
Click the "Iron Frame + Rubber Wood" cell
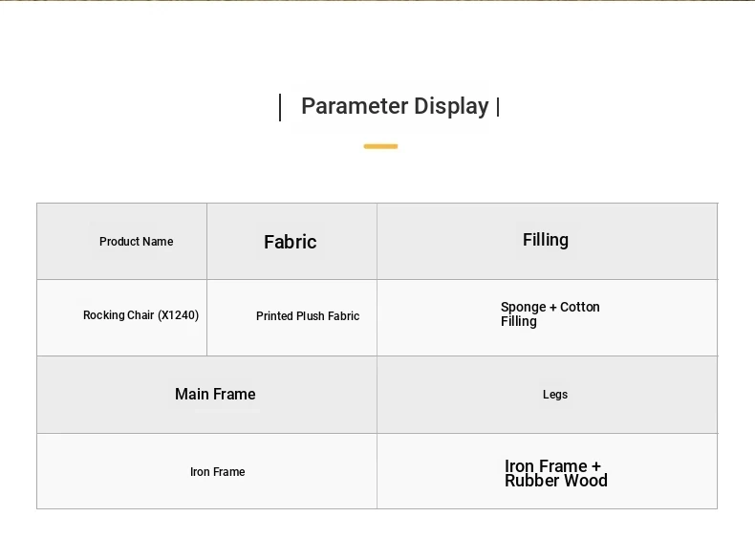554,473
